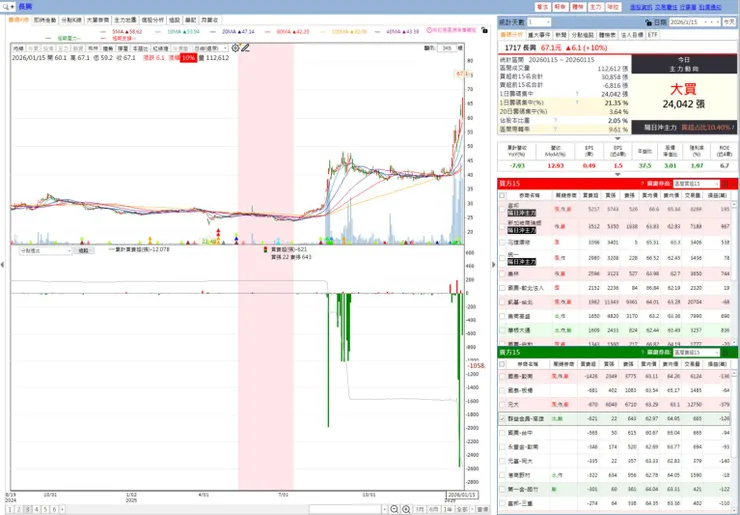Expand triangle below chip statistics table
The width and height of the screenshot is (740, 515).
[618, 138]
